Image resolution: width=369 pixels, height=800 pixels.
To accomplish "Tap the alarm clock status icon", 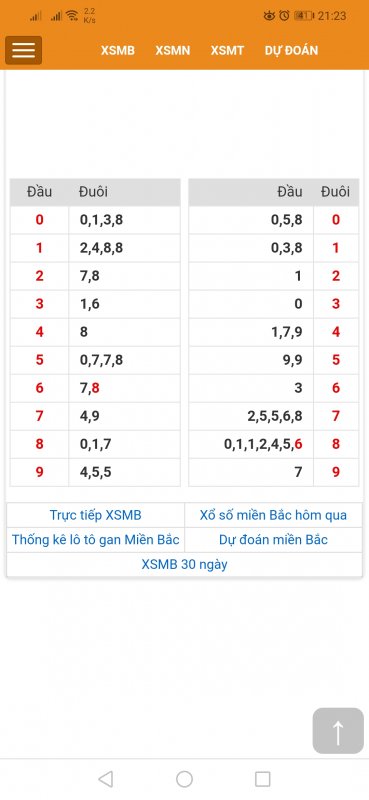I will (284, 16).
